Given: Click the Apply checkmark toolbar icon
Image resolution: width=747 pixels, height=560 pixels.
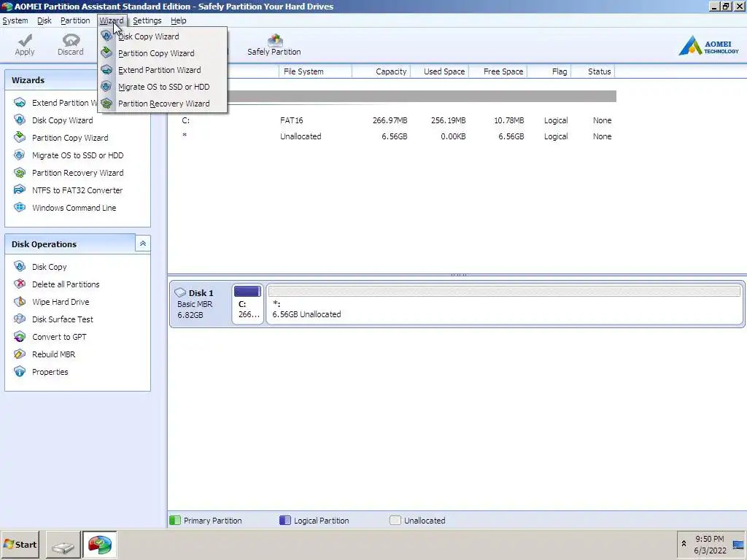Looking at the screenshot, I should pyautogui.click(x=25, y=40).
